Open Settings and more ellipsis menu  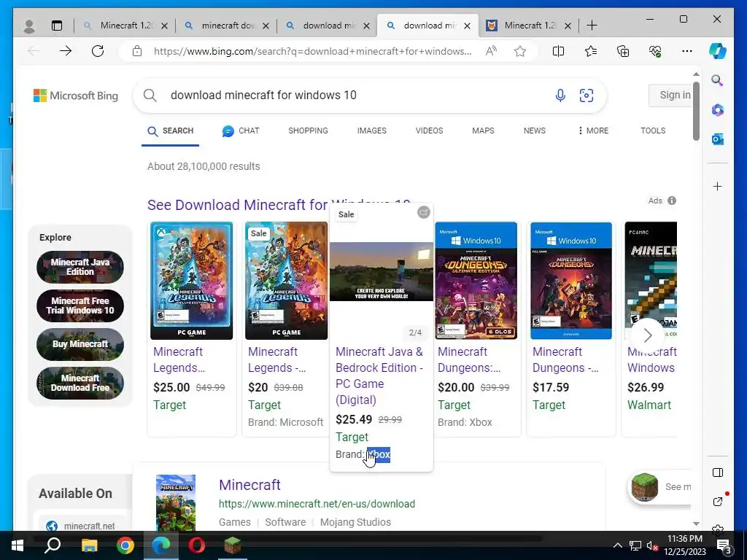tap(687, 51)
